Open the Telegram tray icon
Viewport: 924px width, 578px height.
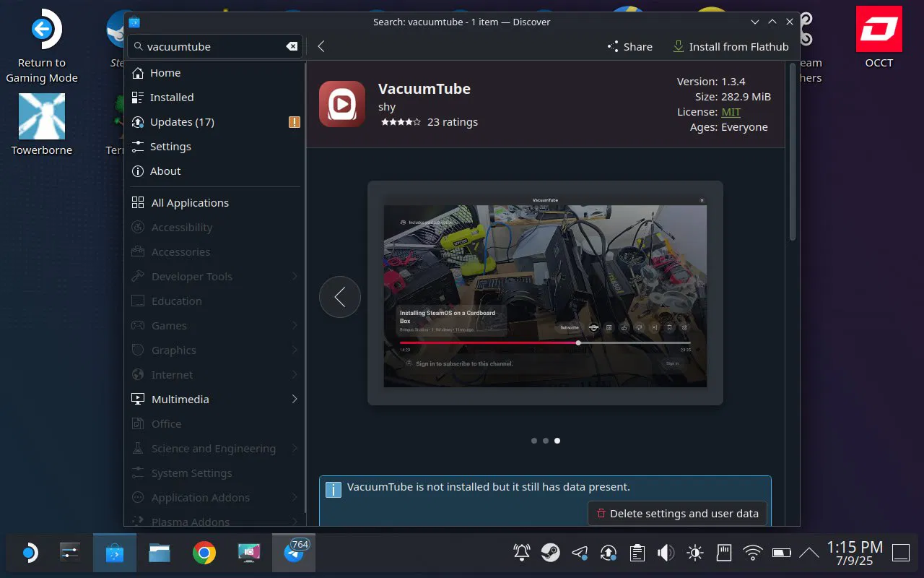click(x=579, y=553)
